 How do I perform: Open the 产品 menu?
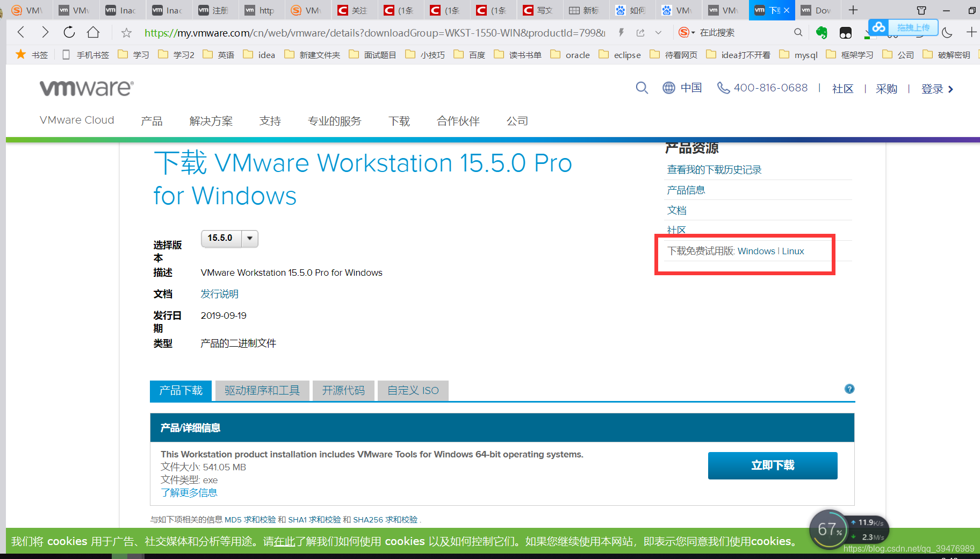[x=152, y=121]
